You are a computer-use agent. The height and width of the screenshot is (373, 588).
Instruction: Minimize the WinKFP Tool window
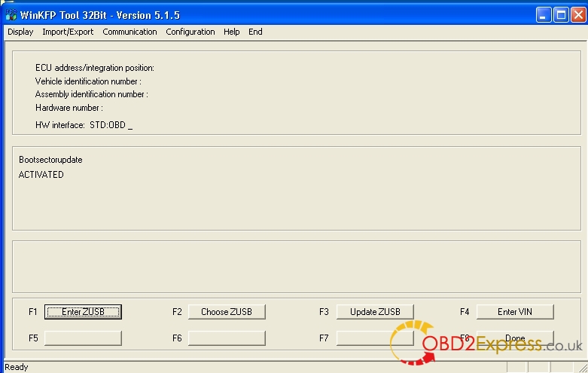click(x=544, y=15)
